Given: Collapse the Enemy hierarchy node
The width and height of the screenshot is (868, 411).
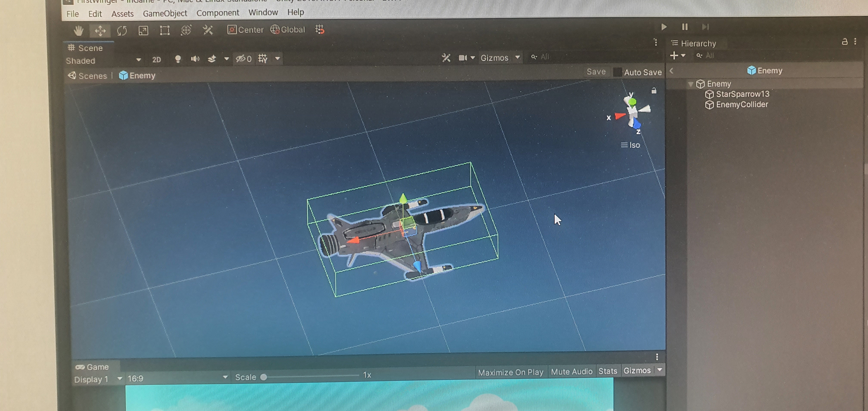Looking at the screenshot, I should 691,84.
